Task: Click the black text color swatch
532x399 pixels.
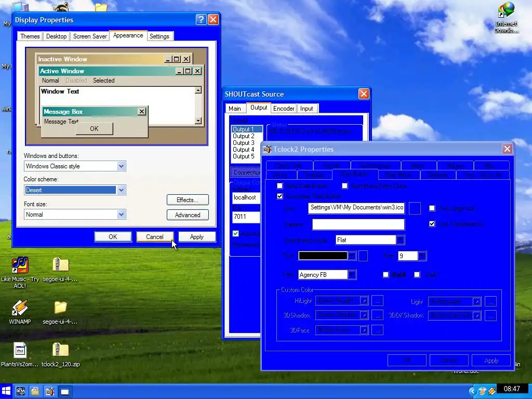Action: [323, 256]
